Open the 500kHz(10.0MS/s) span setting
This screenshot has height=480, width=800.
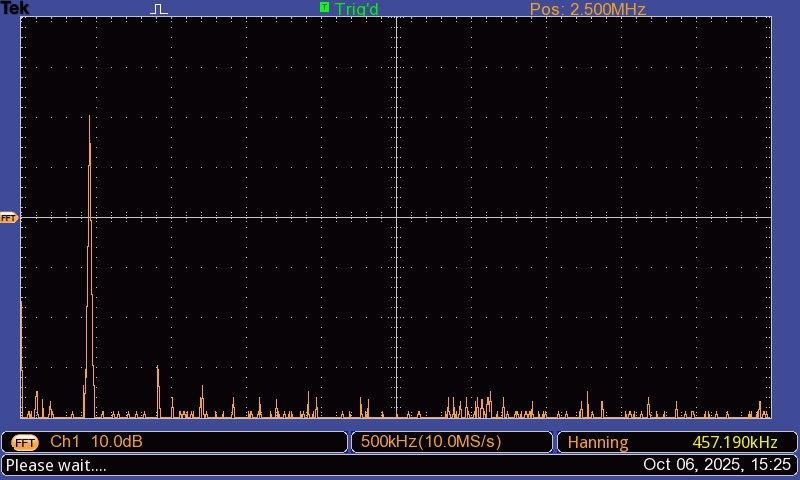(x=431, y=442)
